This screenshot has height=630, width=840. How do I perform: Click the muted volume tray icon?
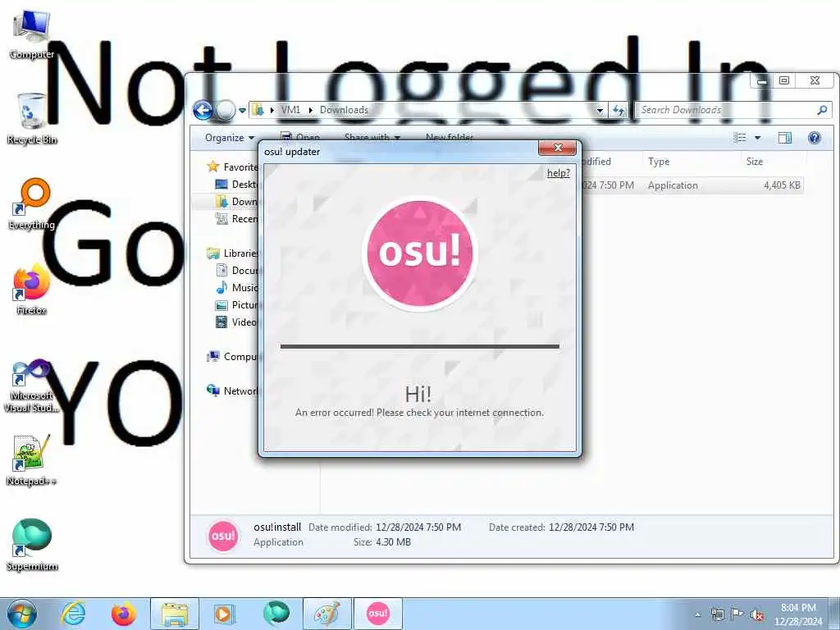[x=757, y=614]
